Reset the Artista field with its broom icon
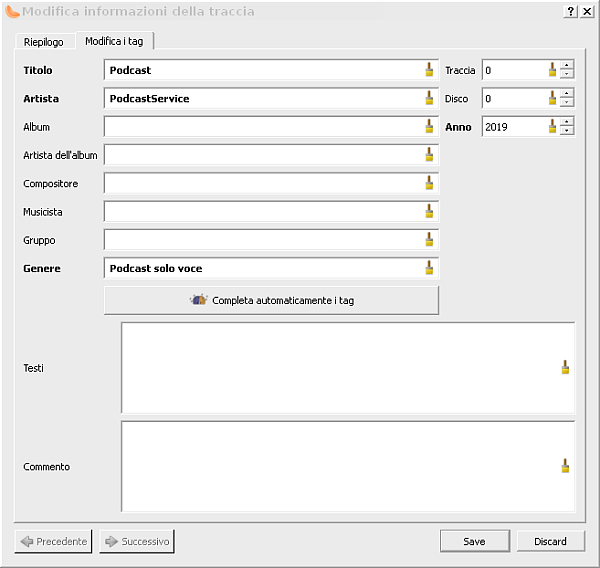The width and height of the screenshot is (600, 568). point(429,98)
